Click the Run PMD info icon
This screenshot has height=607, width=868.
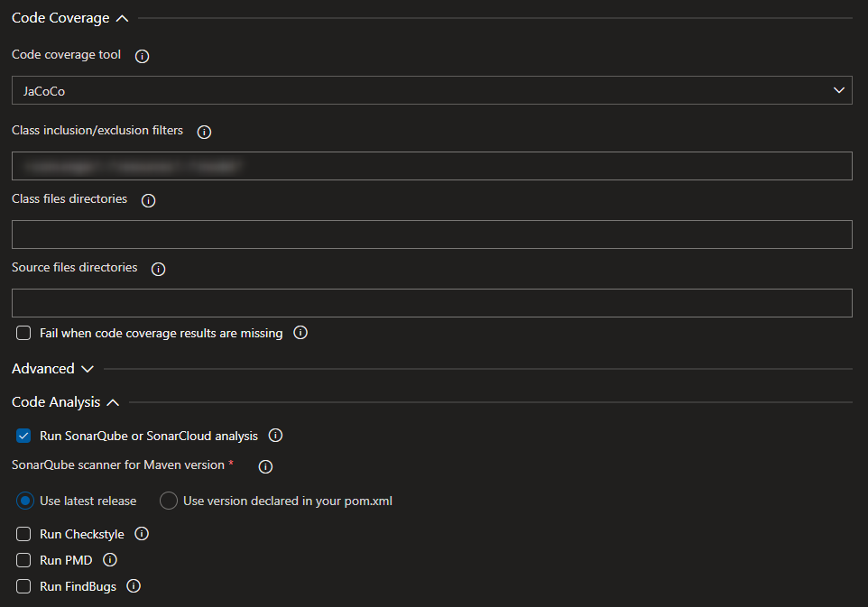[109, 560]
